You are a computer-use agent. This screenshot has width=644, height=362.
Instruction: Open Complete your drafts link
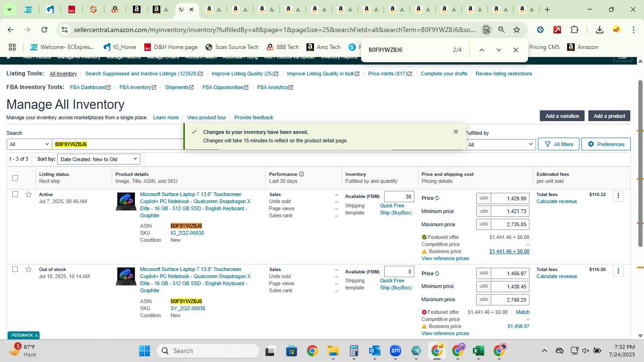[444, 74]
